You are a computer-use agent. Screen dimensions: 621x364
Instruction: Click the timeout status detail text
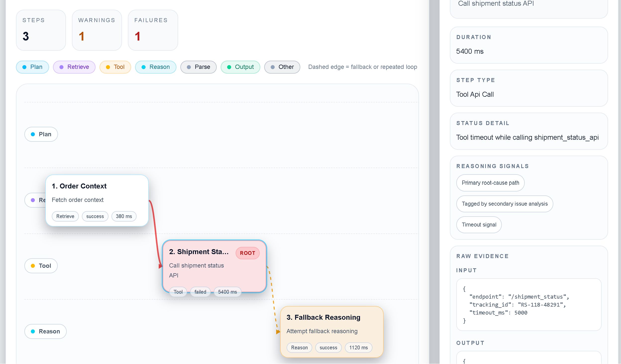527,137
